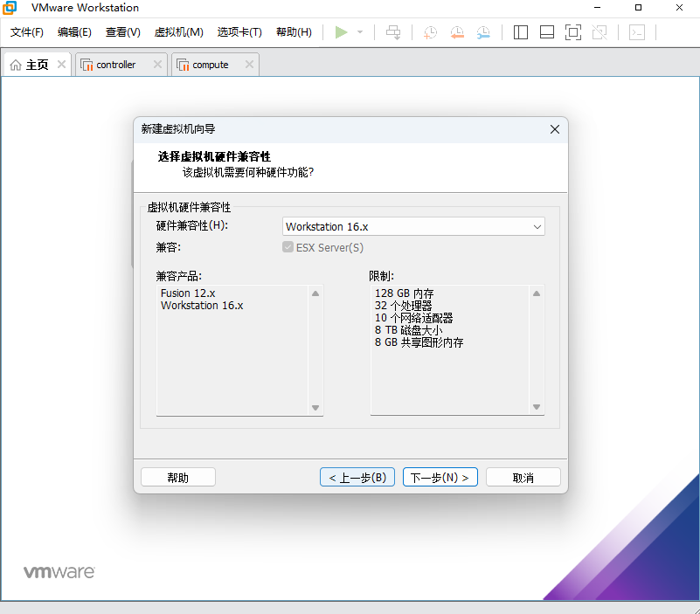The width and height of the screenshot is (700, 614).
Task: Click the green power-on play icon
Action: coord(342,32)
